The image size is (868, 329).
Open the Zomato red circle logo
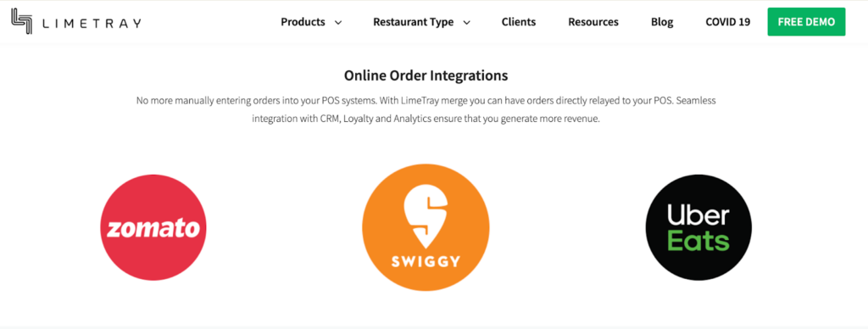click(153, 227)
